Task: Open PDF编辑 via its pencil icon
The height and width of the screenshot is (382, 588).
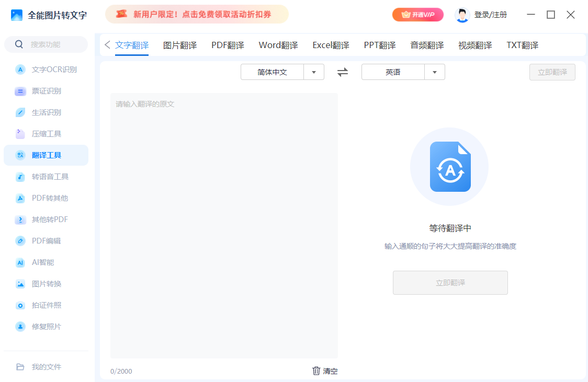Action: tap(20, 241)
